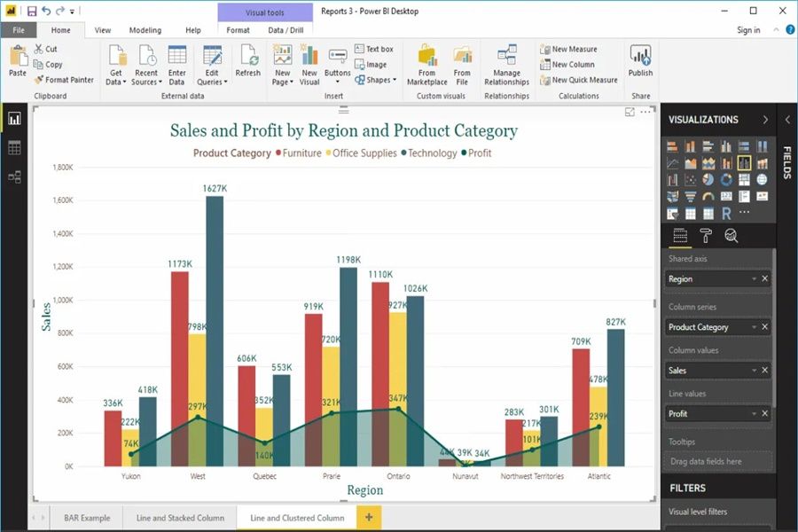
Task: Select the stacked column chart visual
Action: [x=690, y=146]
